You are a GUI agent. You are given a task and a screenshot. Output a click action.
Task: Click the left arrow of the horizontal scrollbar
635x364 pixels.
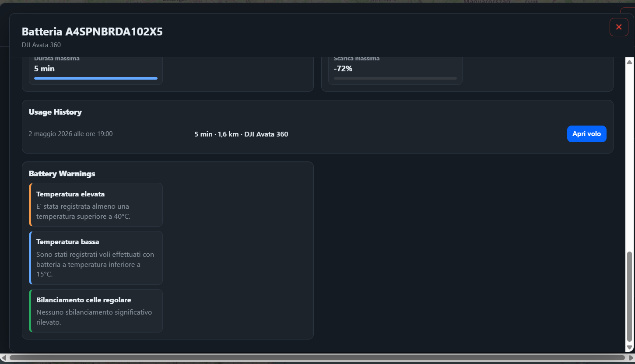4,357
